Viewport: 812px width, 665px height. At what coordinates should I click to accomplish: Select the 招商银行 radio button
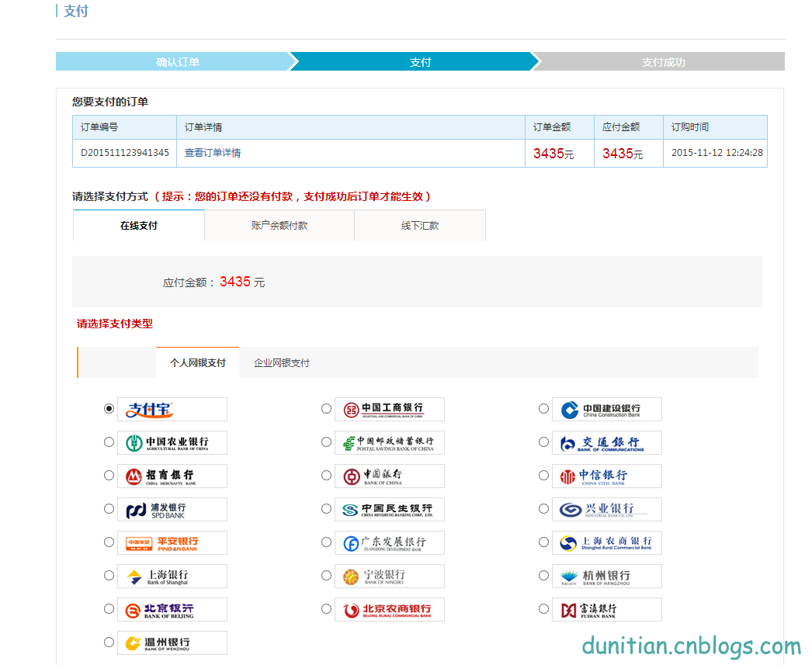109,475
